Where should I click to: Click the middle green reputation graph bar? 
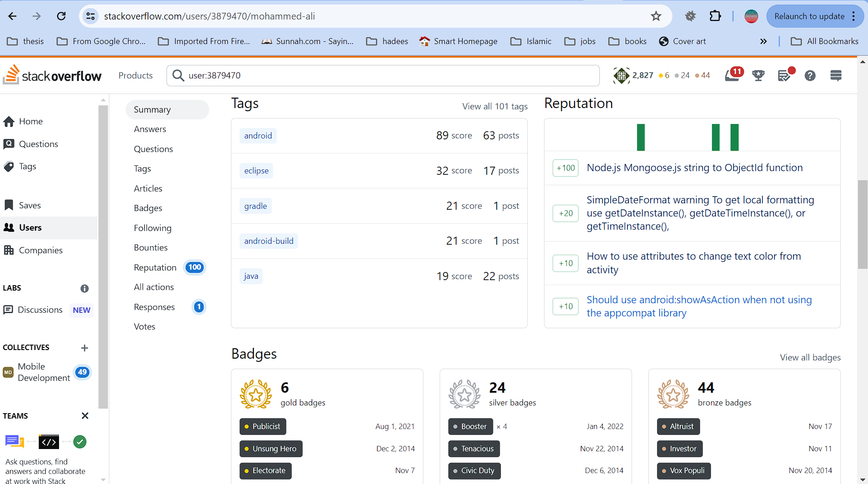point(716,137)
